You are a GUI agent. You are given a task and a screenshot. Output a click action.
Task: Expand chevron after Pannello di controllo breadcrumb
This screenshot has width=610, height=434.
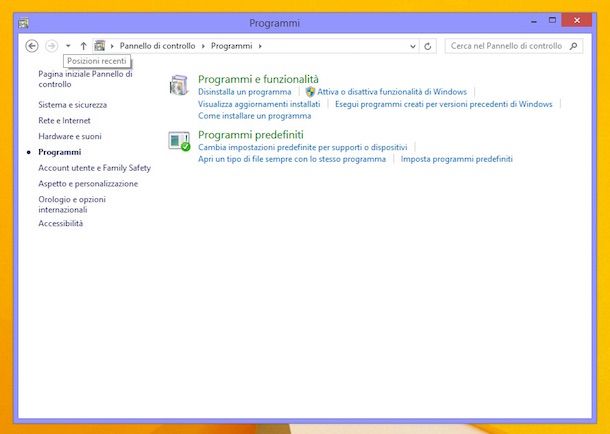[203, 46]
